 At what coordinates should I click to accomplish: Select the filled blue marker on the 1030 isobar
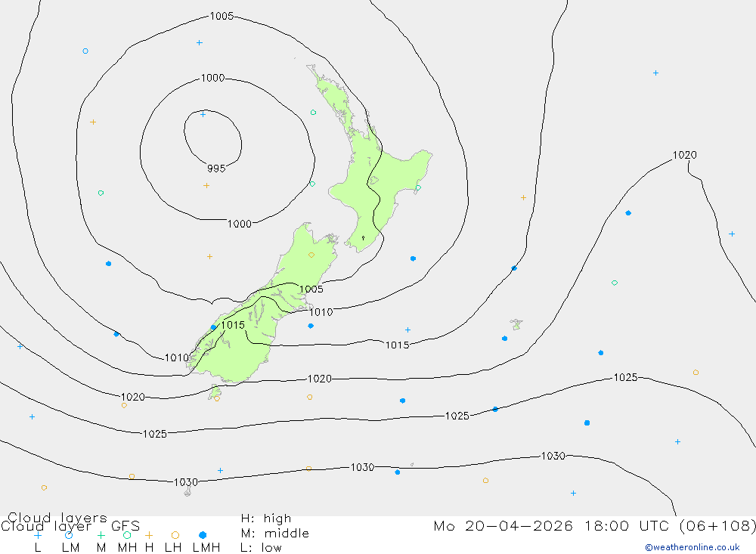pos(398,472)
